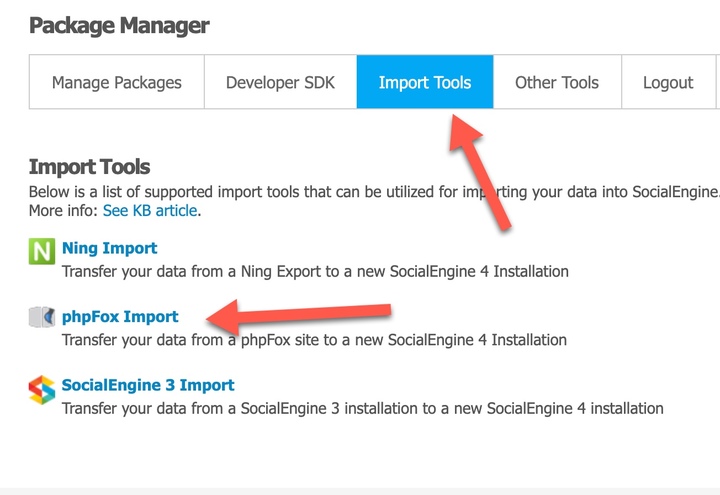Click the Ning Import link

(110, 248)
